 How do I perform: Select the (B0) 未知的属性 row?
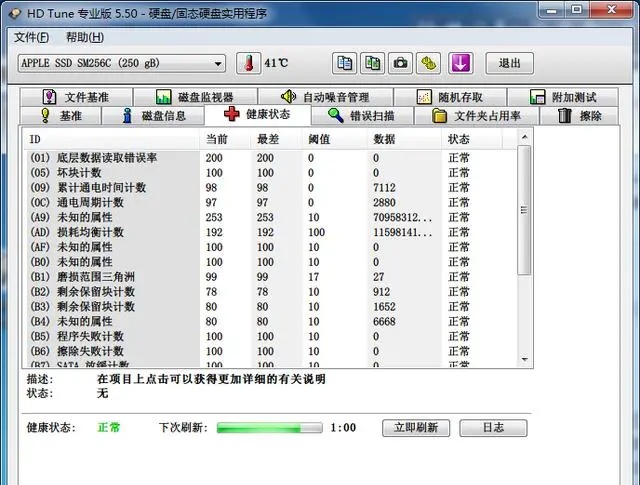(271, 262)
